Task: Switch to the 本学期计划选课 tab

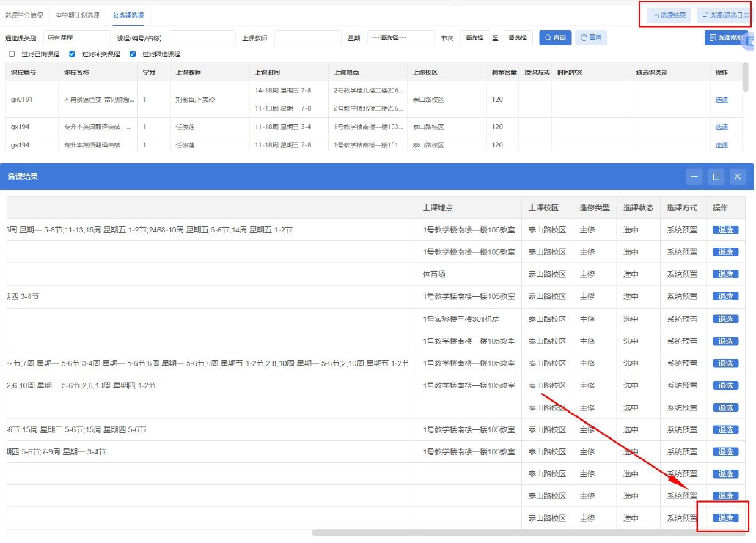Action: point(78,15)
